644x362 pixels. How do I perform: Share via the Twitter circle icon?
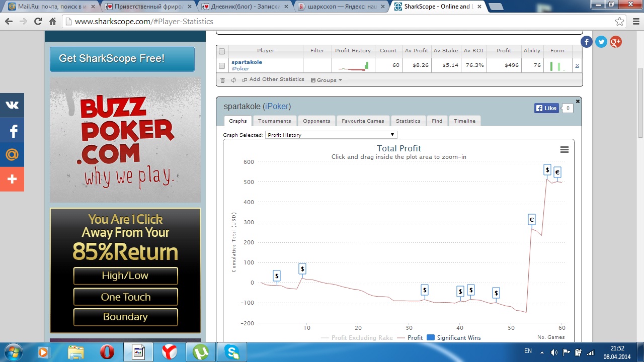click(601, 42)
